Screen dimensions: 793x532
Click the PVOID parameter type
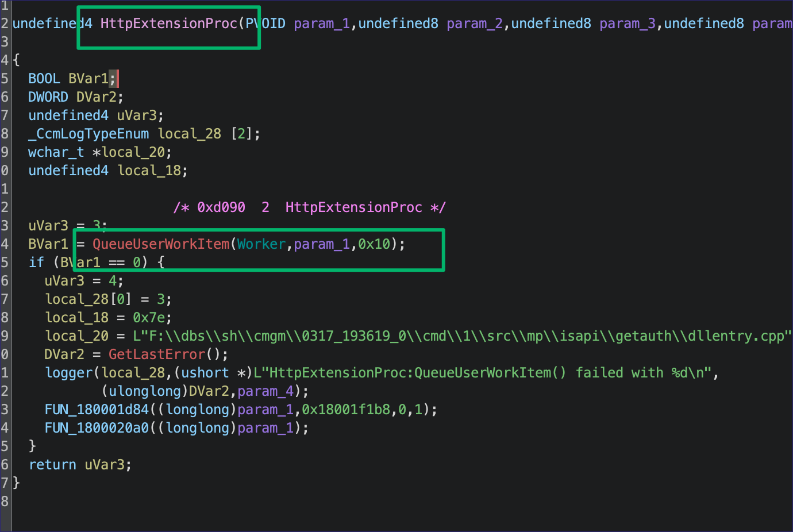click(x=265, y=24)
